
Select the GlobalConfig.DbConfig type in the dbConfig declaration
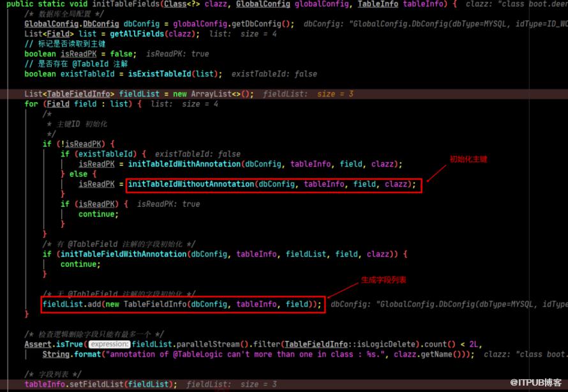(71, 24)
